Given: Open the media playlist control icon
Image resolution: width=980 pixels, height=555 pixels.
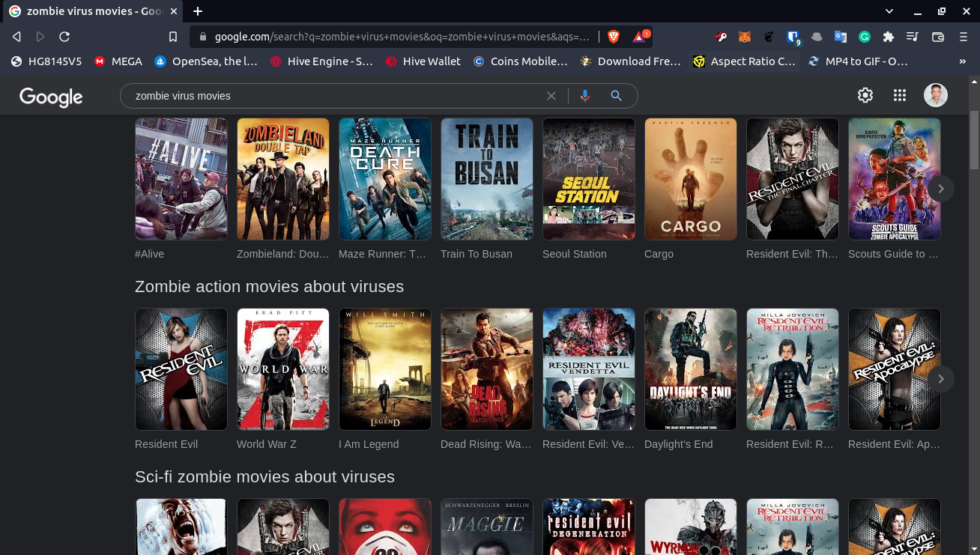Looking at the screenshot, I should pyautogui.click(x=913, y=37).
